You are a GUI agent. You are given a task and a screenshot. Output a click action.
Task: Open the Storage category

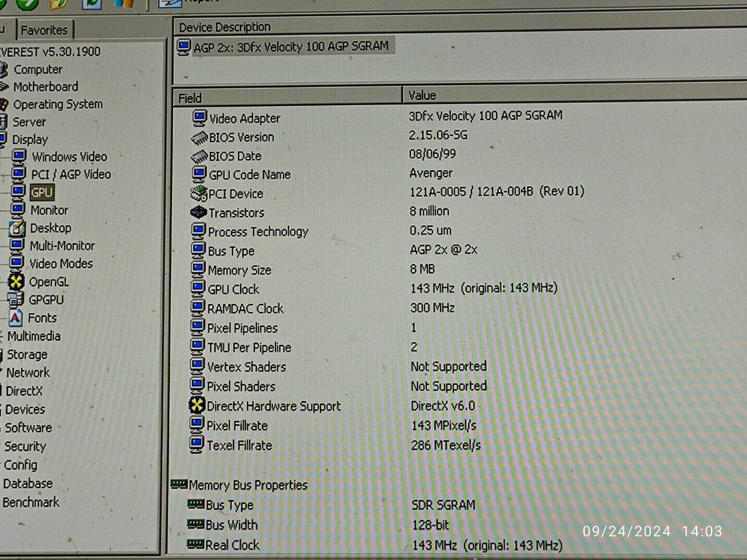tap(27, 355)
